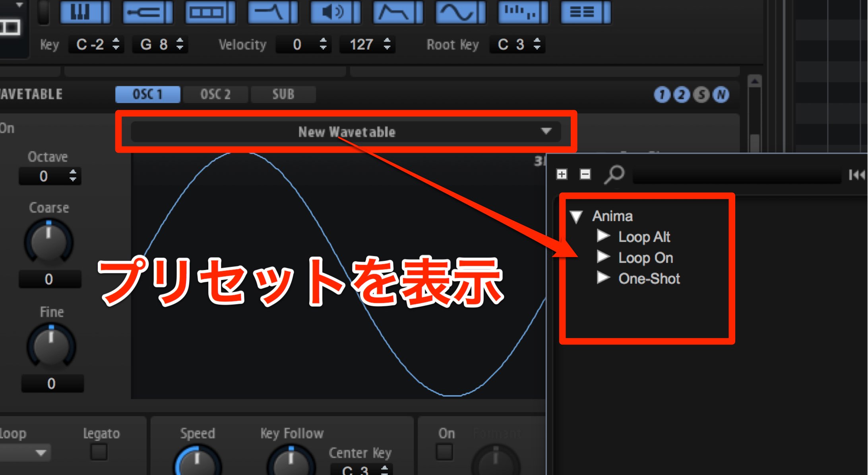Click the low key C -2 stepper arrows
The height and width of the screenshot is (475, 868).
[116, 44]
